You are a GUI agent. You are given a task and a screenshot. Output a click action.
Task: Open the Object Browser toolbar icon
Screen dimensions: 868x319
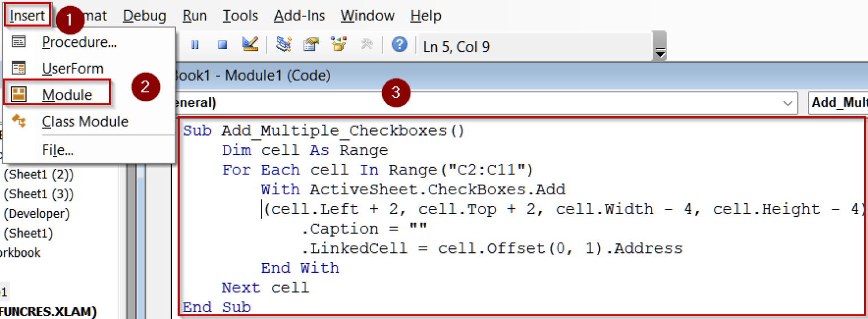pos(339,45)
